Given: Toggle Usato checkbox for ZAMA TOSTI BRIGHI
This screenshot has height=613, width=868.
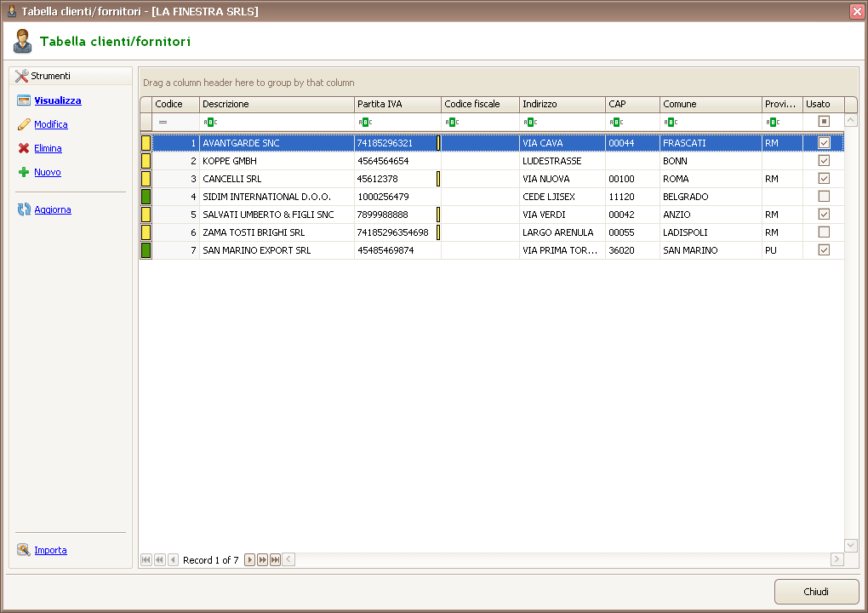Looking at the screenshot, I should 824,232.
